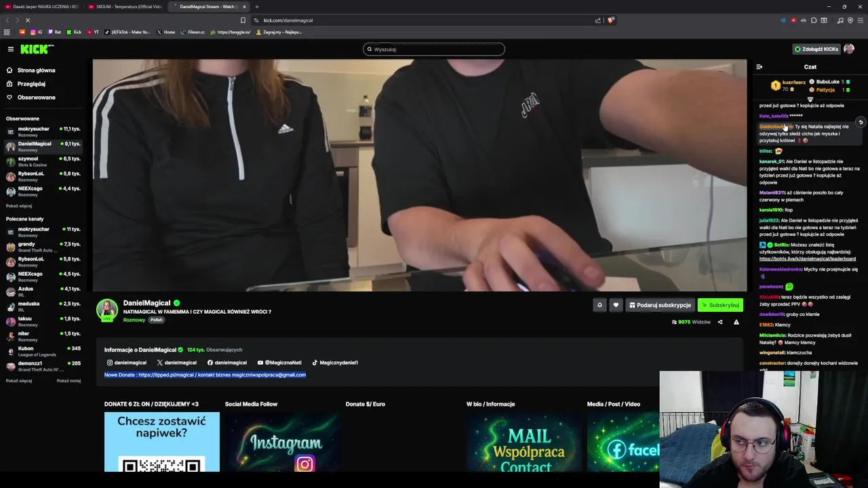
Task: Click the tipped.pl donate link
Action: [x=166, y=375]
